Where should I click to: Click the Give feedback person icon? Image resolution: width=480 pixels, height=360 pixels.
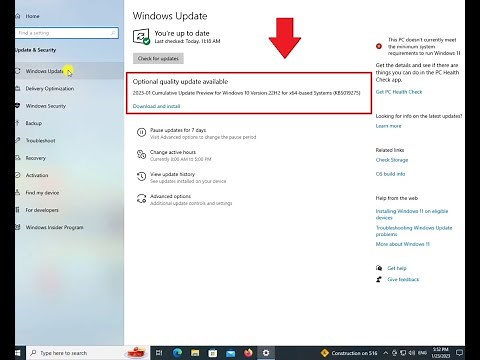(x=379, y=279)
